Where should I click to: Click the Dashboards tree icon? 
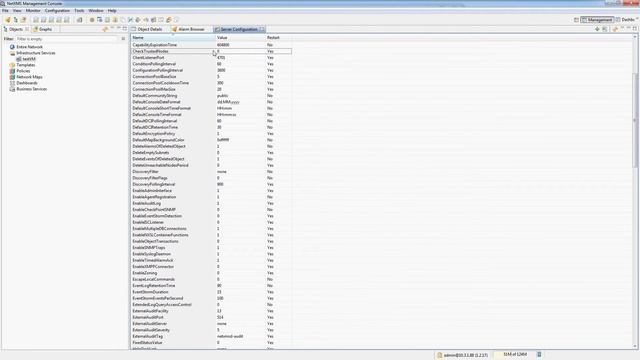(12, 83)
